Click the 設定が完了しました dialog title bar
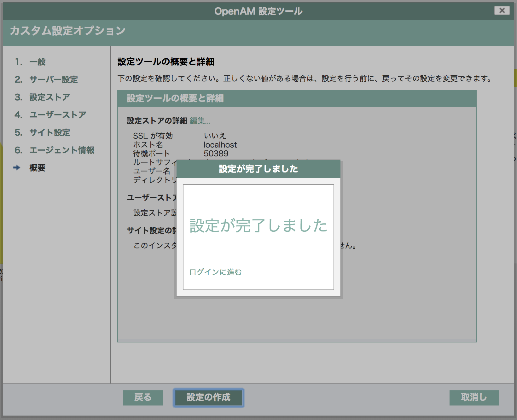The height and width of the screenshot is (420, 517). (258, 169)
